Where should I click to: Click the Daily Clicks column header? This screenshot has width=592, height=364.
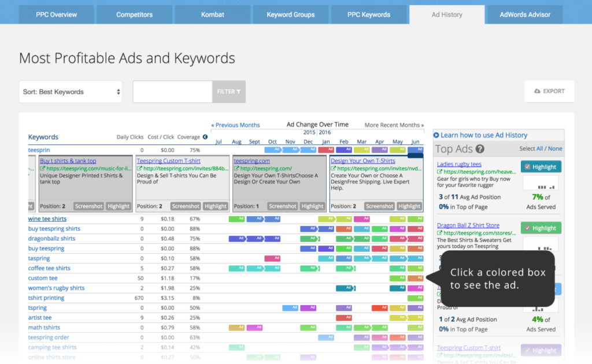pos(130,137)
